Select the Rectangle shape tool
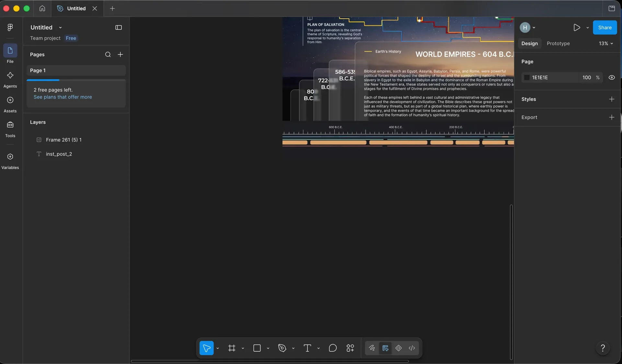The width and height of the screenshot is (622, 364). 257,348
